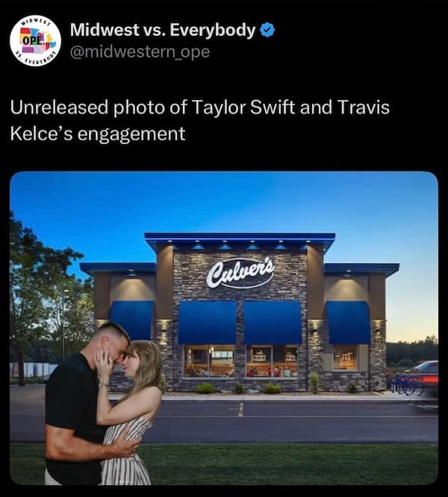
Task: Open the @midwestern_ope handle link
Action: (140, 51)
